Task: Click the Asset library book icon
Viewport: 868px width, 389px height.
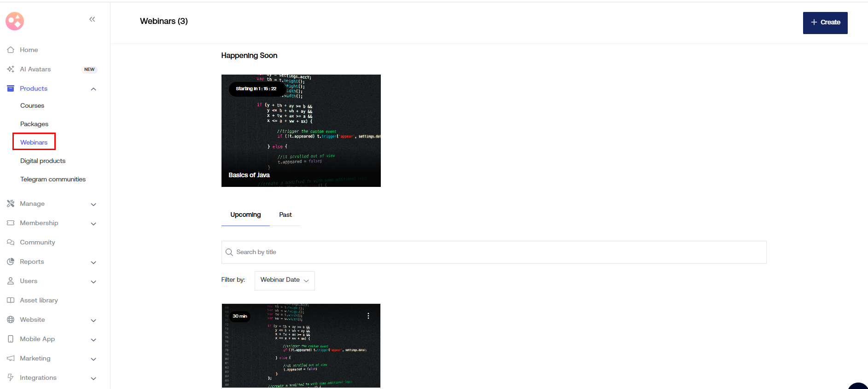Action: click(x=11, y=300)
